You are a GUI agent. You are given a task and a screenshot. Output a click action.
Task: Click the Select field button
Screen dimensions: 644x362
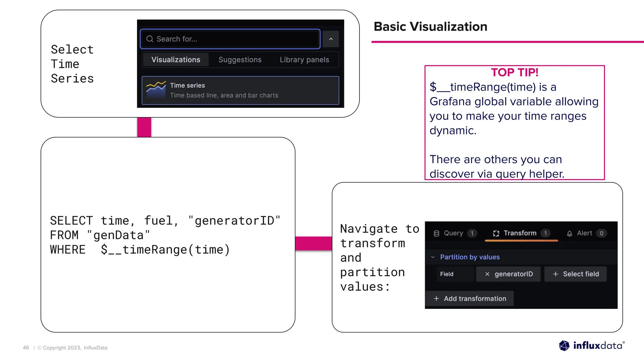575,274
